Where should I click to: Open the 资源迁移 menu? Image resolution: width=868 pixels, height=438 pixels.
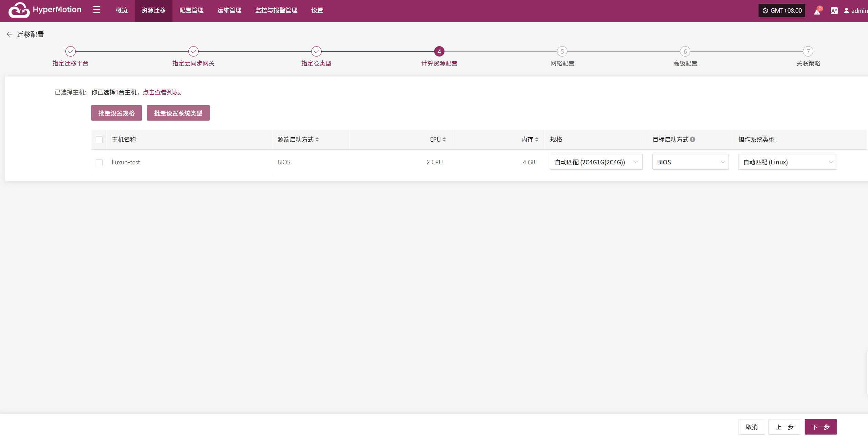[x=154, y=11]
